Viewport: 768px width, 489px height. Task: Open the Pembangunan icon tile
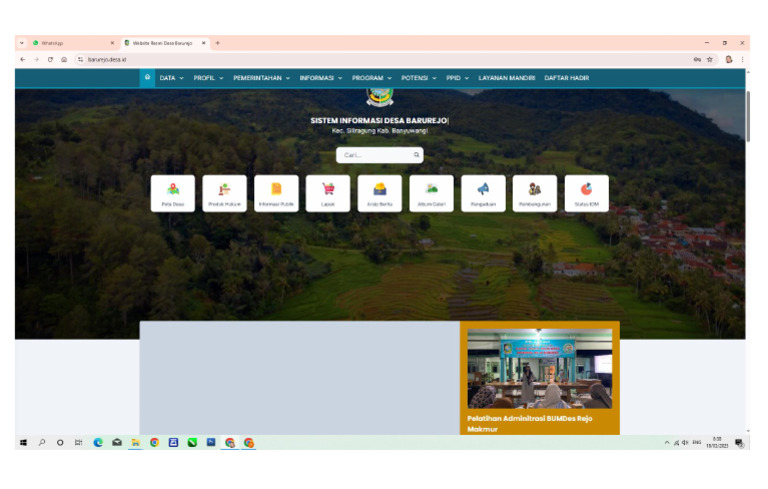click(535, 193)
